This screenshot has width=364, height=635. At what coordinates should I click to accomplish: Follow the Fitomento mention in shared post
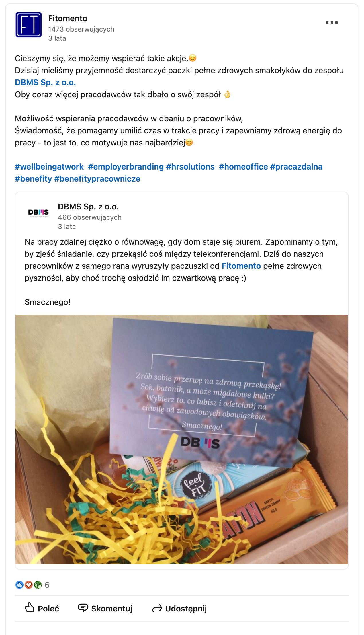click(x=241, y=266)
